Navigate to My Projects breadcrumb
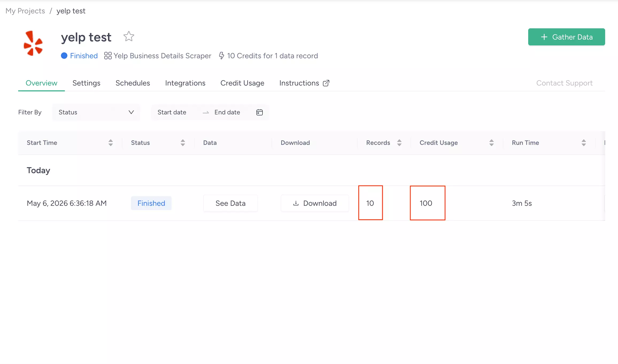The width and height of the screenshot is (618, 364). tap(25, 11)
